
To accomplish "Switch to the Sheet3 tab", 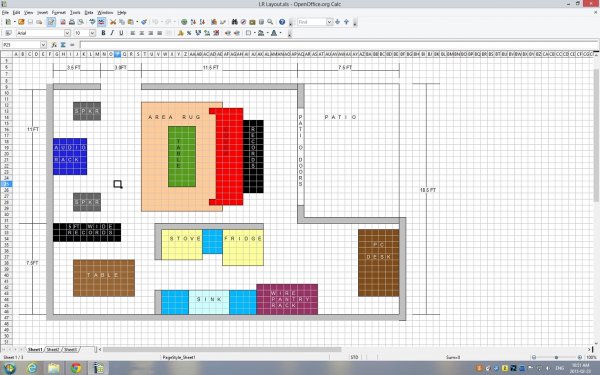I will pos(70,349).
